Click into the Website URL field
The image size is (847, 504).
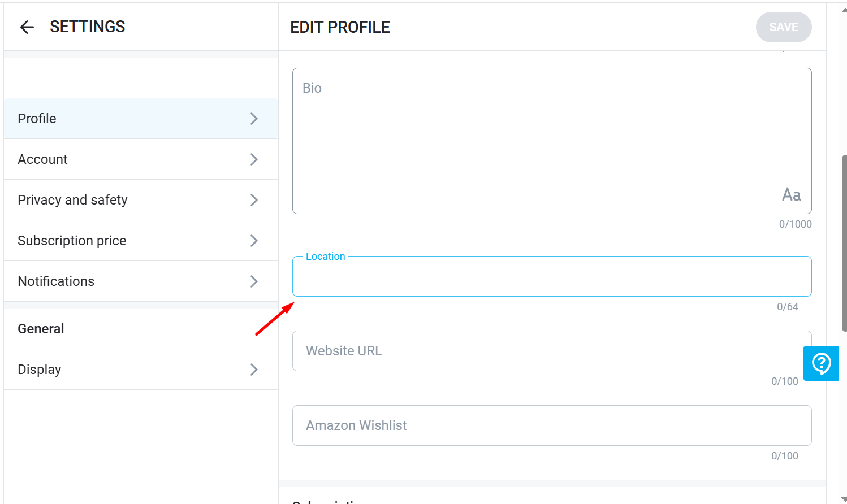(x=552, y=351)
